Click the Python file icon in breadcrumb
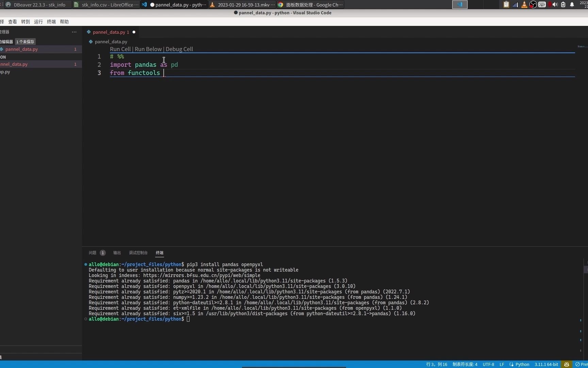Screen dimensions: 588x368 point(91,42)
